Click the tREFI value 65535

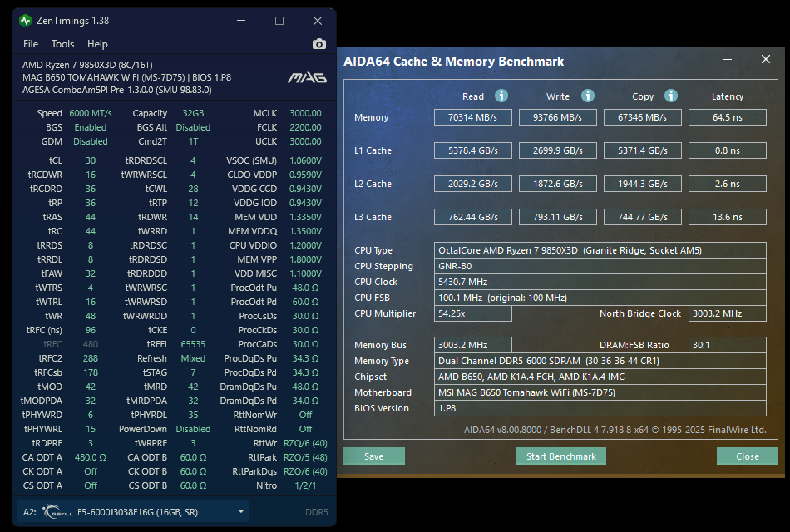tap(193, 344)
